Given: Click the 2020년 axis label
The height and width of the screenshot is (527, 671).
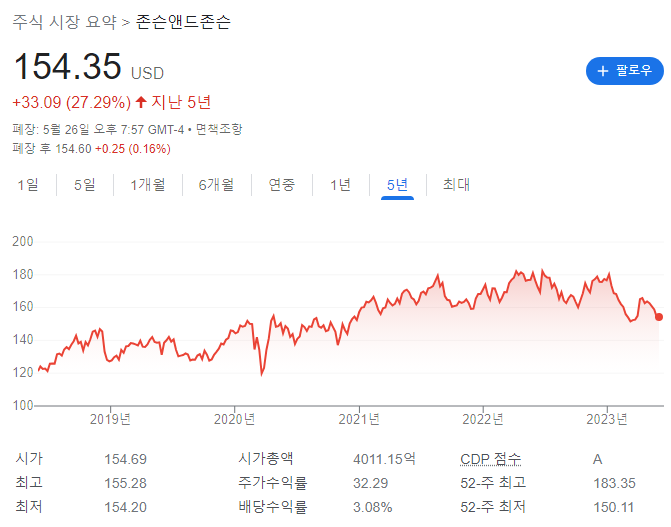Looking at the screenshot, I should point(234,419).
